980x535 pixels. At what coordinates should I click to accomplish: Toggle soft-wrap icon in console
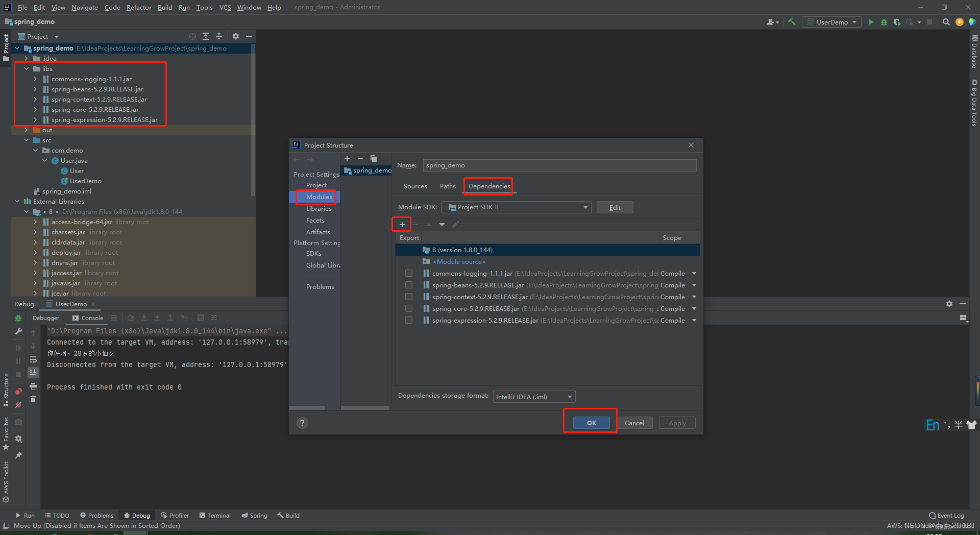(33, 359)
